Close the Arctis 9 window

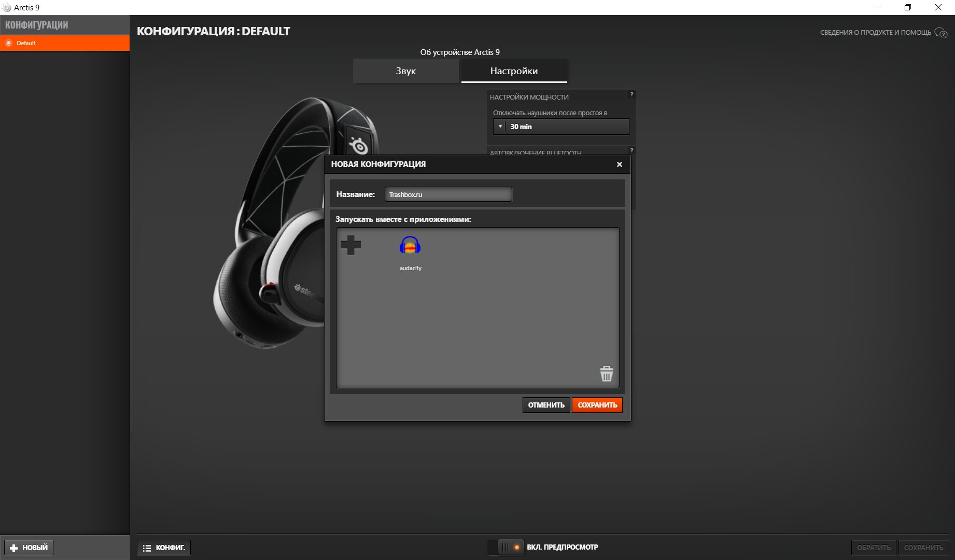pyautogui.click(x=938, y=7)
